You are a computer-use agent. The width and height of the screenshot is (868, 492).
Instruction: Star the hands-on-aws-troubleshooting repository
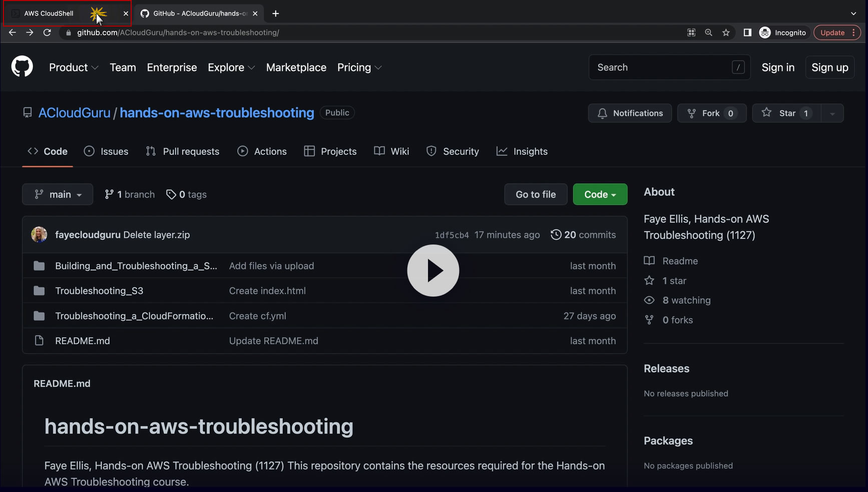[786, 113]
